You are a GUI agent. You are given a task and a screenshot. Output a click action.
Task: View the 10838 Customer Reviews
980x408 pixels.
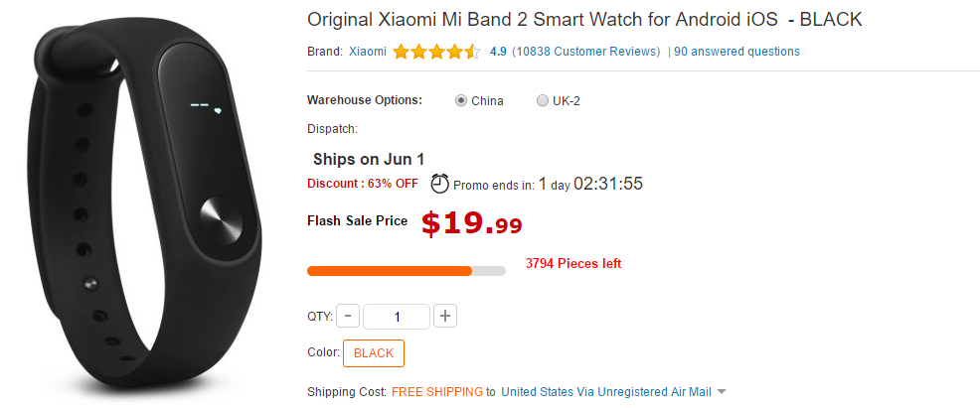pos(585,52)
